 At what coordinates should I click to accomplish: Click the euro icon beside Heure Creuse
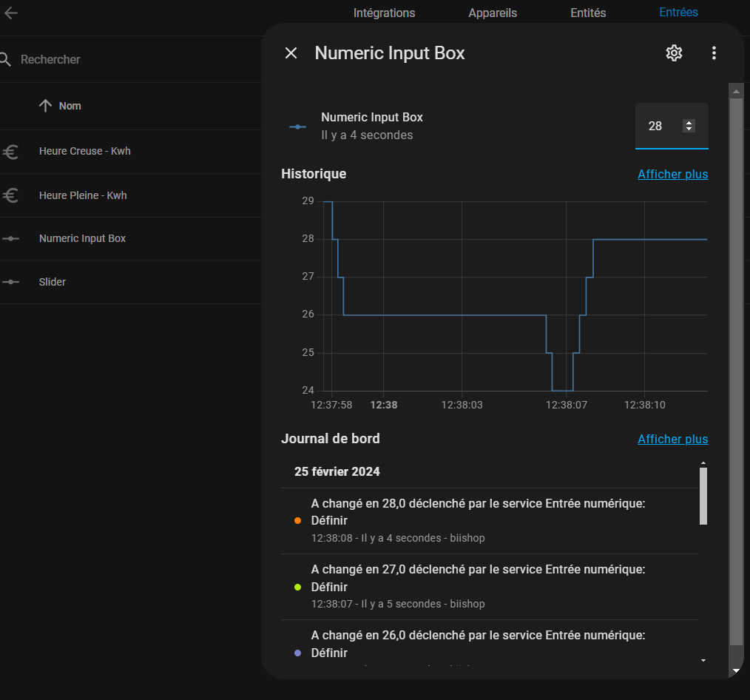point(10,152)
